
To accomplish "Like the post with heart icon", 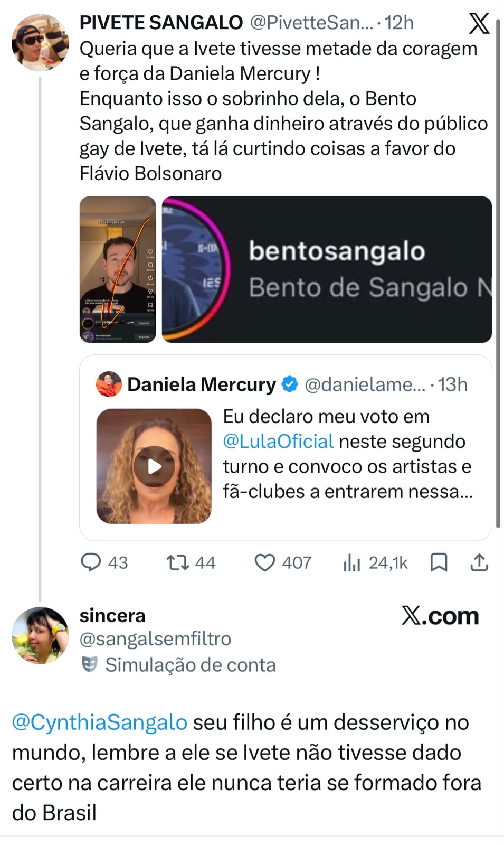I will (x=264, y=563).
